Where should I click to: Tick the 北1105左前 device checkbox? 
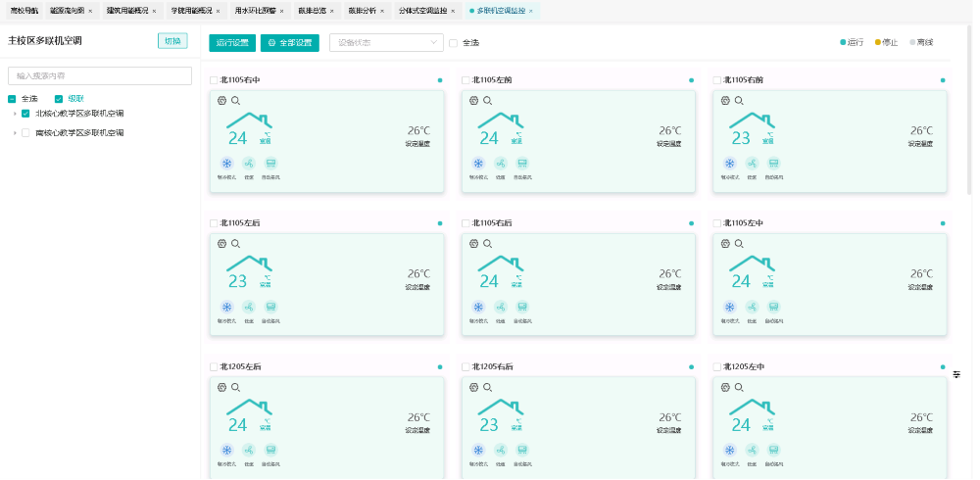coord(465,80)
